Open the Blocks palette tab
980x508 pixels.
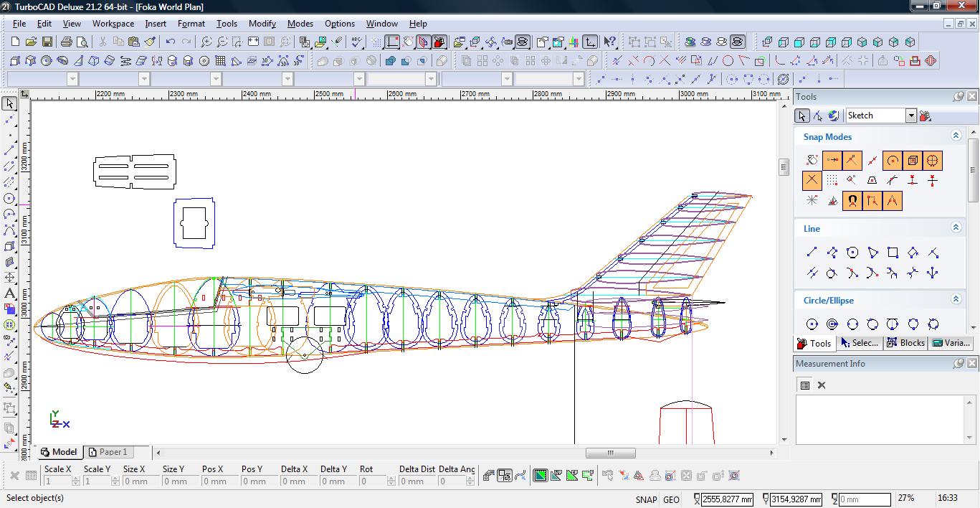point(905,343)
